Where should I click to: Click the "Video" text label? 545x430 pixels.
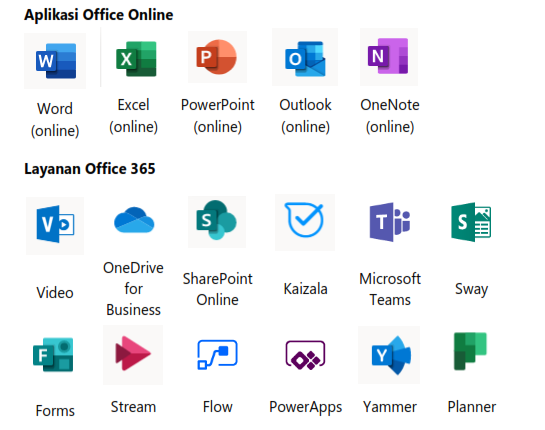pos(55,293)
